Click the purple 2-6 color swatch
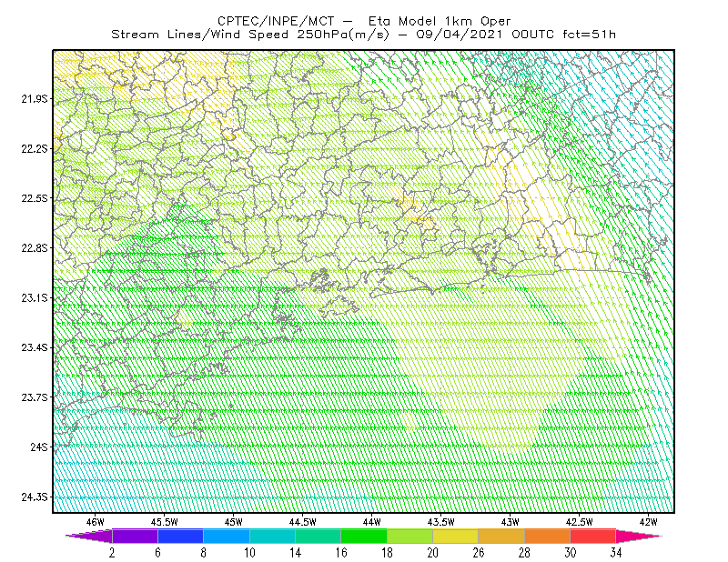 (135, 536)
